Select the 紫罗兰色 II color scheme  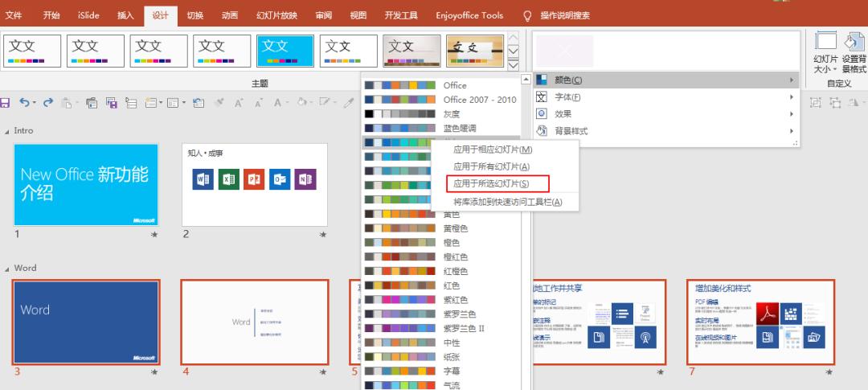point(441,329)
